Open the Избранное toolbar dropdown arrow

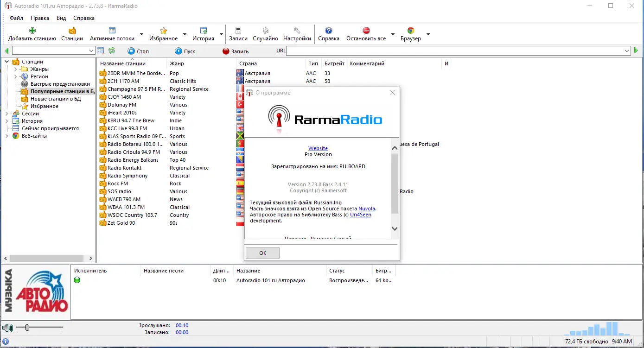coord(185,34)
